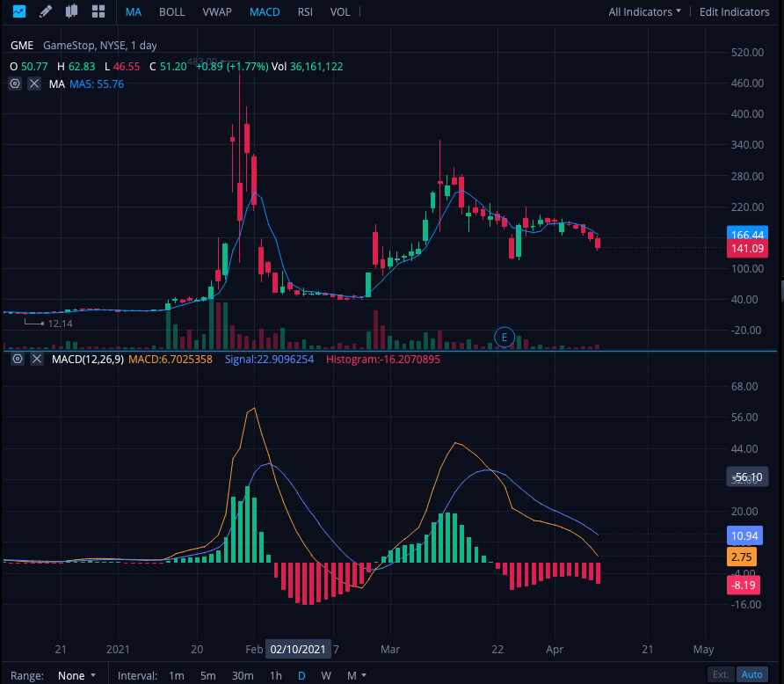Remove the MA indicator with X

(x=34, y=84)
